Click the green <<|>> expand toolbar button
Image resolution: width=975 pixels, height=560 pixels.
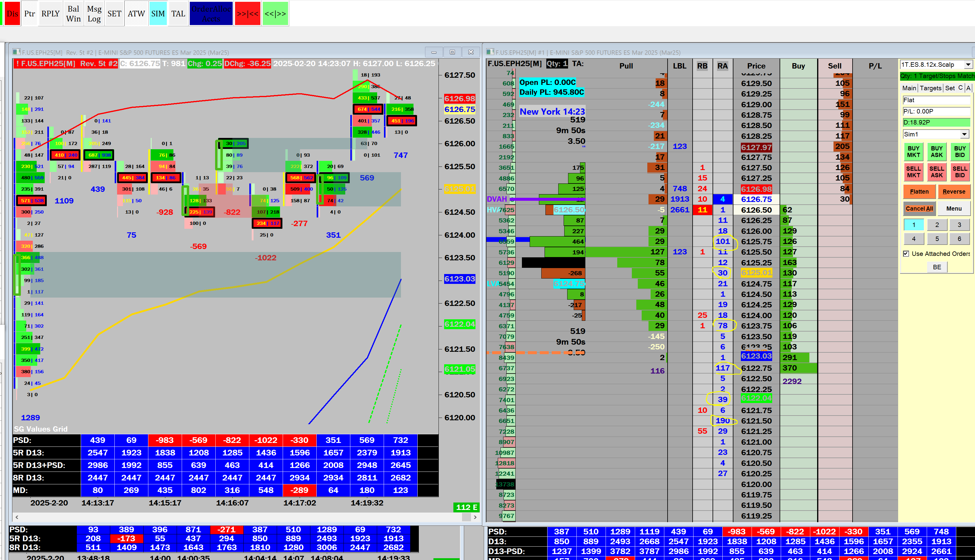(275, 13)
